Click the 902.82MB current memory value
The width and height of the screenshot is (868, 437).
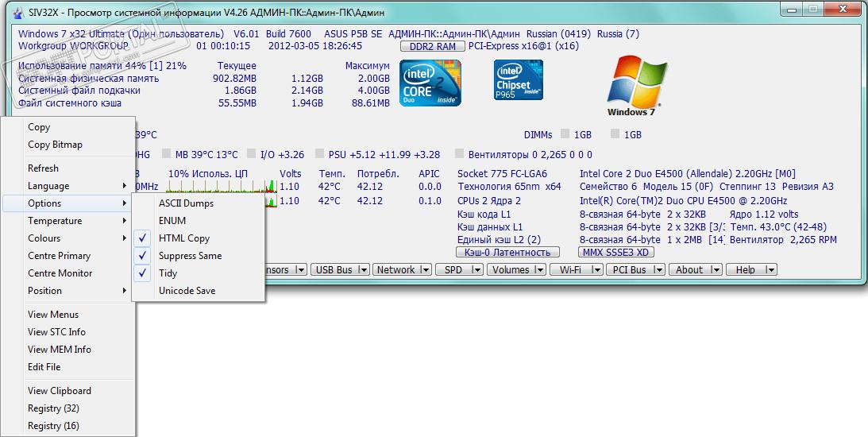click(x=235, y=78)
